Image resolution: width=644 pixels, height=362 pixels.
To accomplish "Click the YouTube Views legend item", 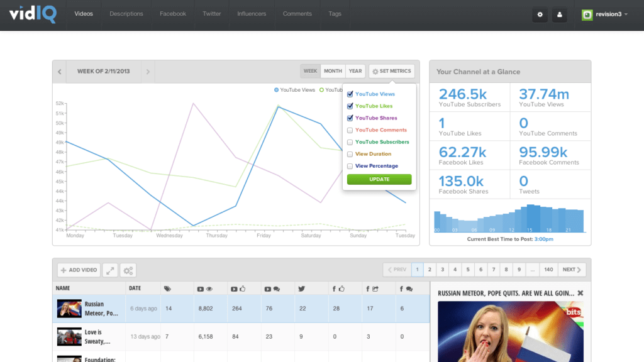I will click(294, 90).
